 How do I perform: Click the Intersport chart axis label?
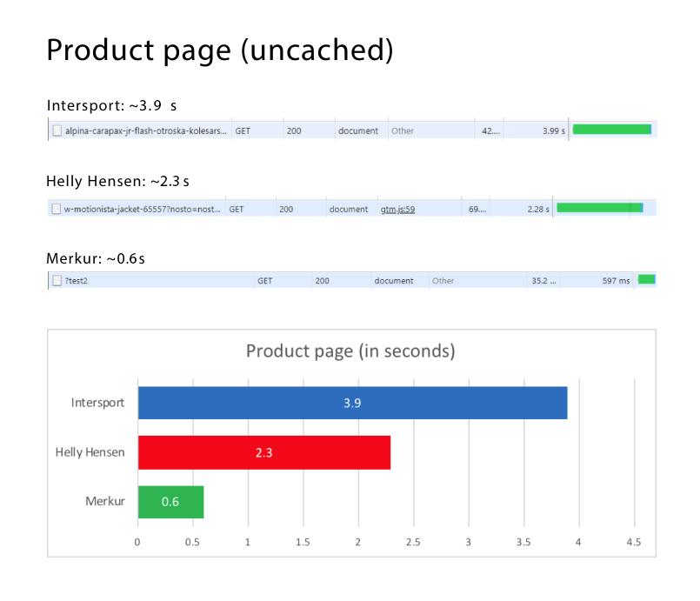tap(97, 403)
